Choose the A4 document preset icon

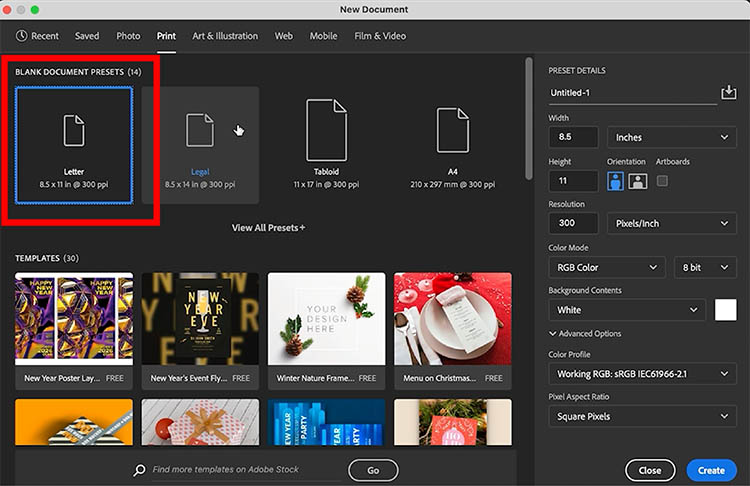tap(452, 130)
